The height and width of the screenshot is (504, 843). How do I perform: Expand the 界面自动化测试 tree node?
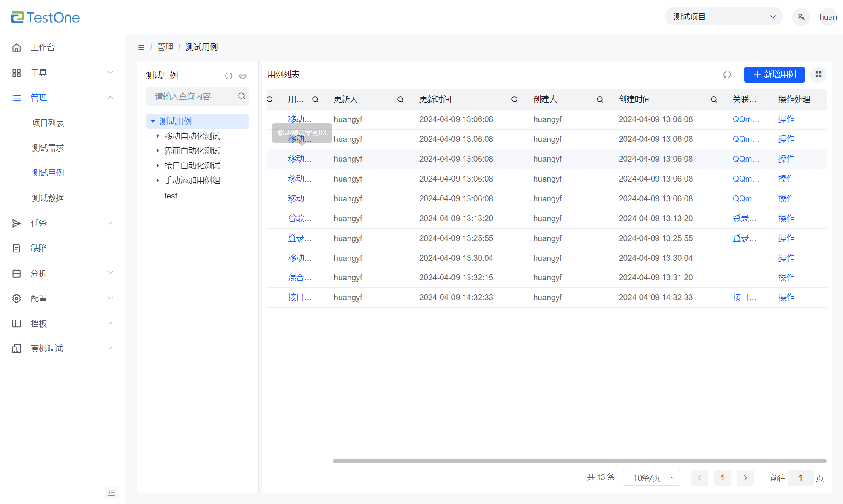[x=158, y=151]
